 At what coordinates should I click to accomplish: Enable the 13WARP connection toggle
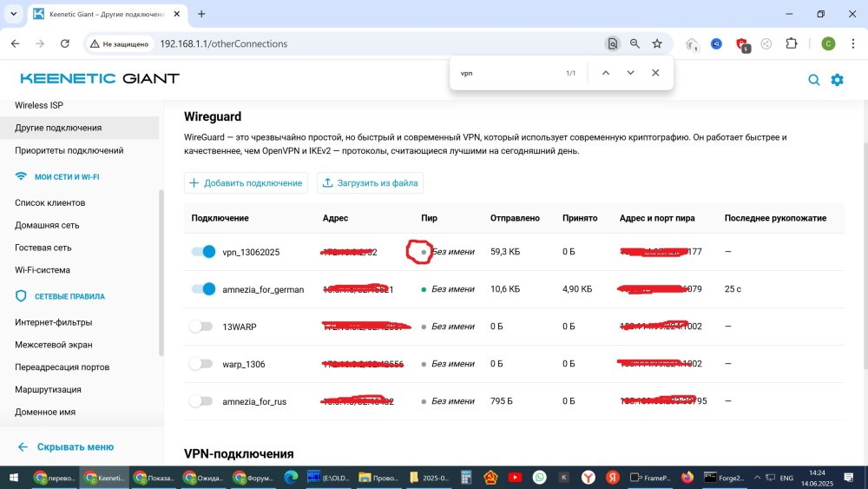point(201,327)
